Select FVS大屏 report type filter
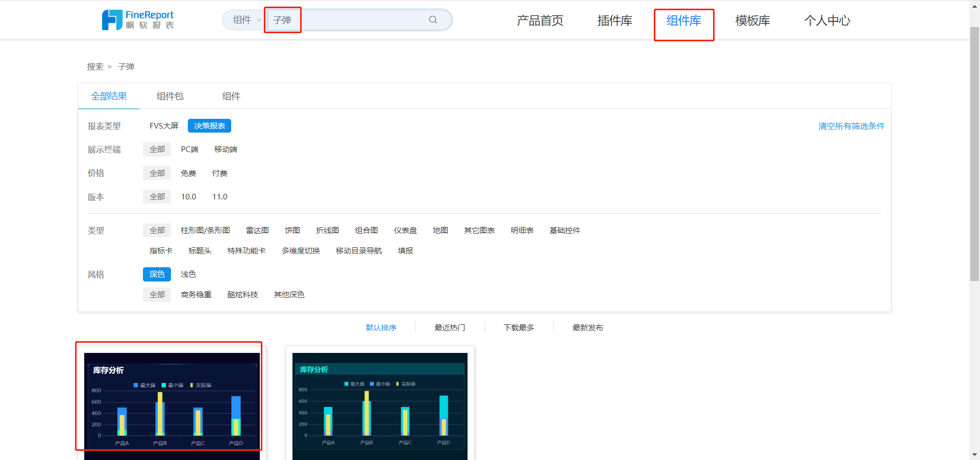The width and height of the screenshot is (980, 460). tap(164, 126)
